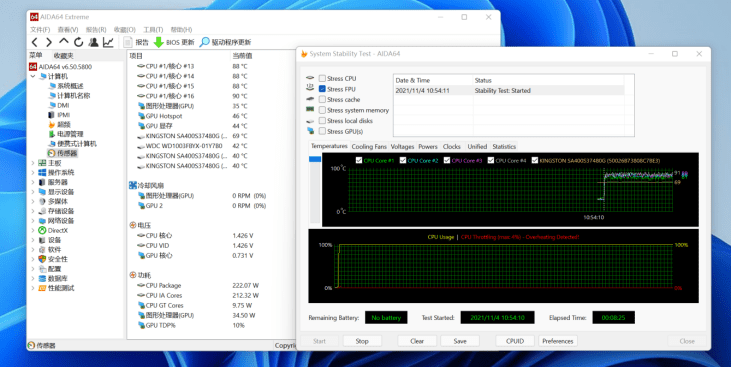
Task: Open the 工具(T) menu
Action: click(153, 29)
